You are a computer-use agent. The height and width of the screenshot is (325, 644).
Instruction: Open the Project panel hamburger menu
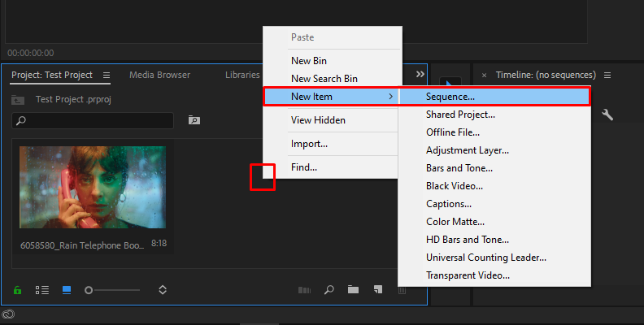pos(107,75)
